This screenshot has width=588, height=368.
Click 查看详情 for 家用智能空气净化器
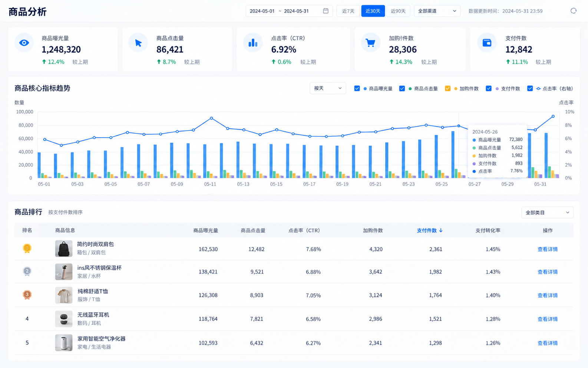(x=548, y=343)
